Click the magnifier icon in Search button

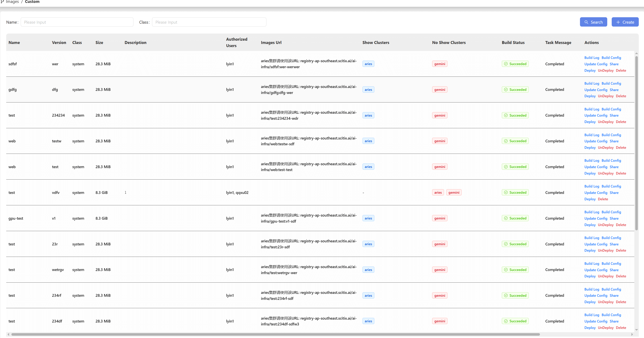coord(586,22)
